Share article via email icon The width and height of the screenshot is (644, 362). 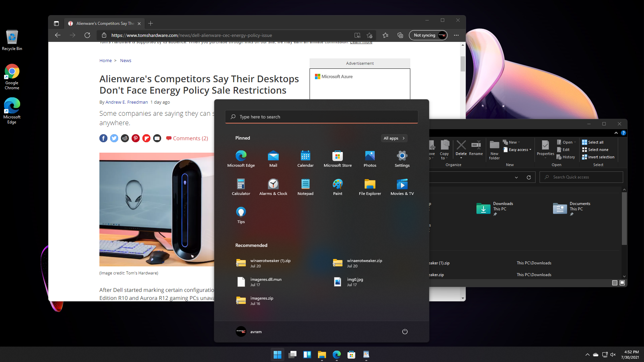coord(157,138)
